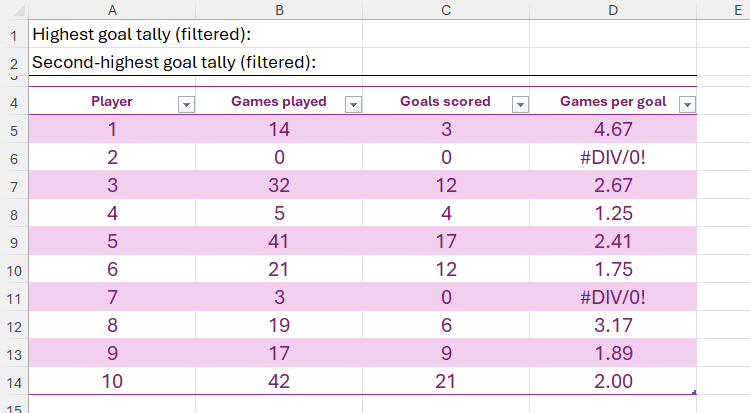Click the Games played value 41
Screen dimensions: 750x413
click(278, 241)
